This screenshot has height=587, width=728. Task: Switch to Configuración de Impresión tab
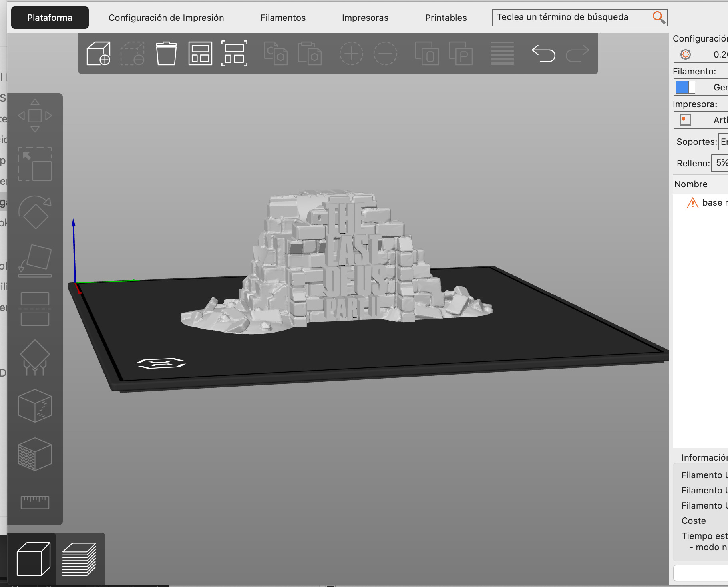[166, 18]
